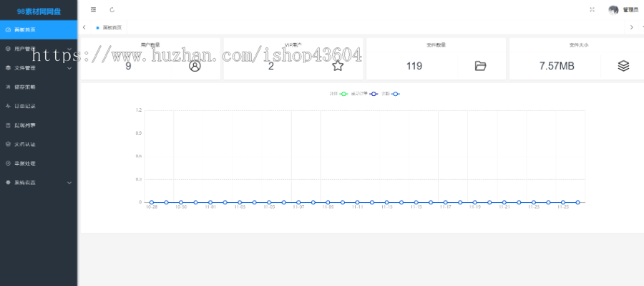Toggle fullscreen with the expand icon
644x286 pixels.
point(592,9)
